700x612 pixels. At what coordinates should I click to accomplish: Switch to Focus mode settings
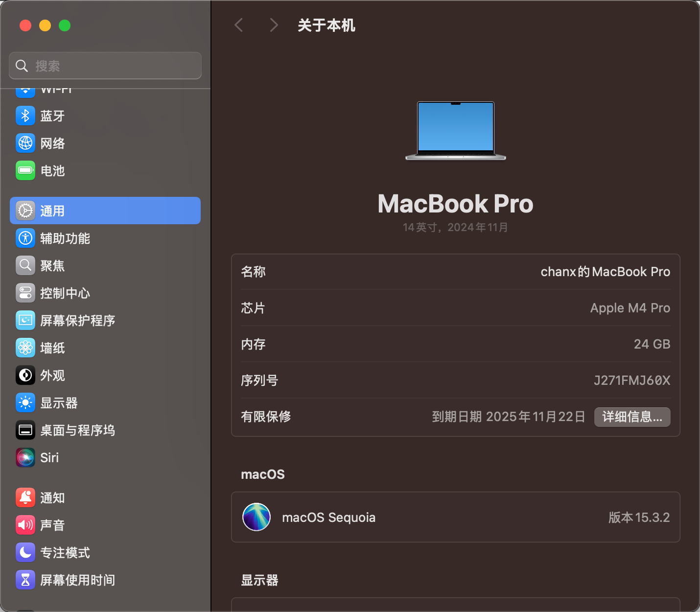click(x=65, y=553)
